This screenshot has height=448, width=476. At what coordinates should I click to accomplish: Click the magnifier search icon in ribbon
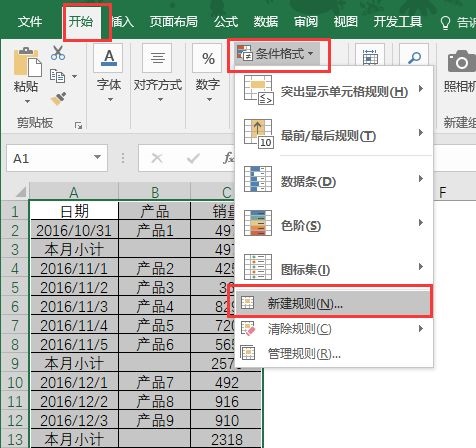click(414, 57)
